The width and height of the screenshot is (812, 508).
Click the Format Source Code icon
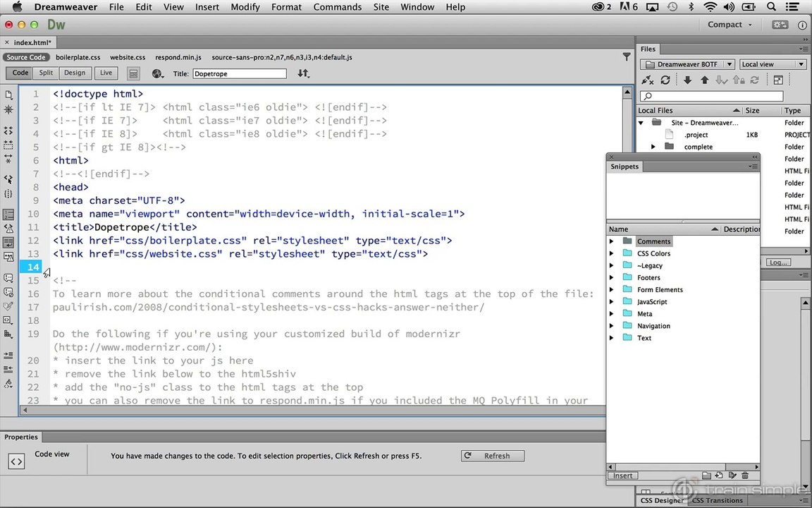pos(8,384)
